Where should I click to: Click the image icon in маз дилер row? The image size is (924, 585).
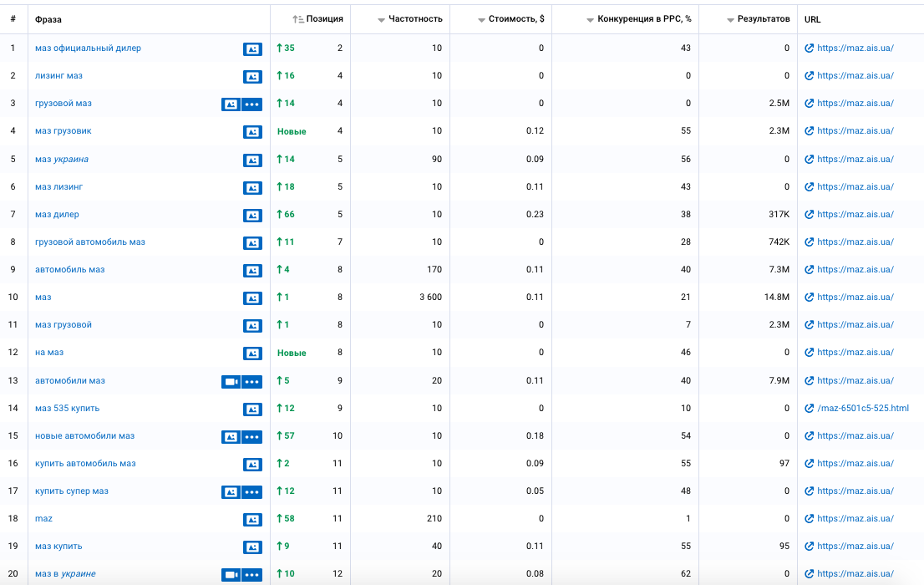pos(252,216)
